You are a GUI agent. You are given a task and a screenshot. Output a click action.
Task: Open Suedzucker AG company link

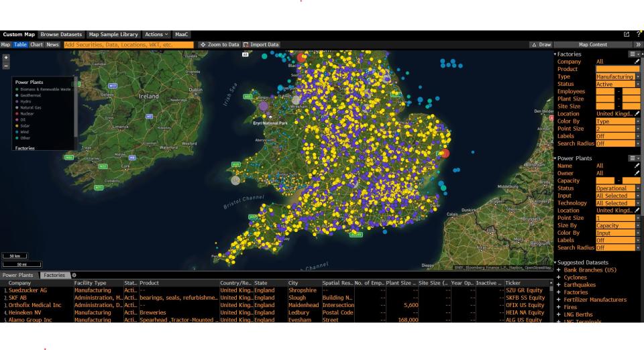pos(28,290)
